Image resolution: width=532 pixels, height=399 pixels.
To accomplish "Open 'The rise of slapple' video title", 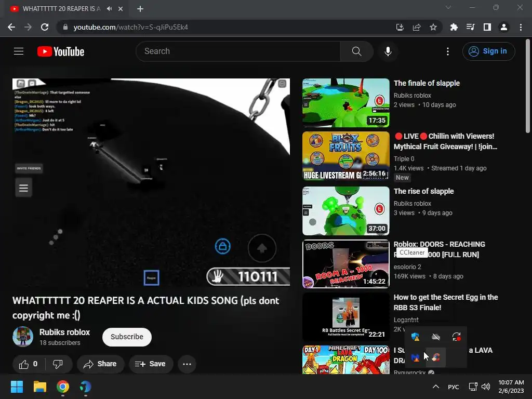I will [423, 191].
